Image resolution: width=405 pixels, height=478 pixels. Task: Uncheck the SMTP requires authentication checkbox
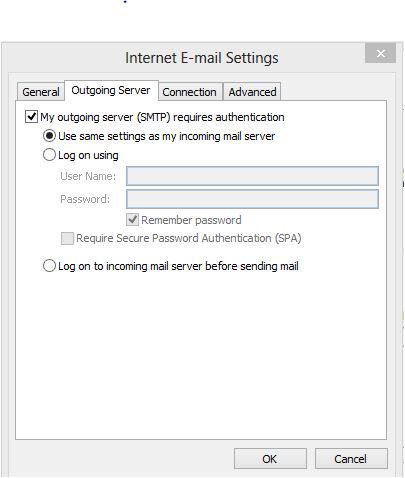[31, 117]
